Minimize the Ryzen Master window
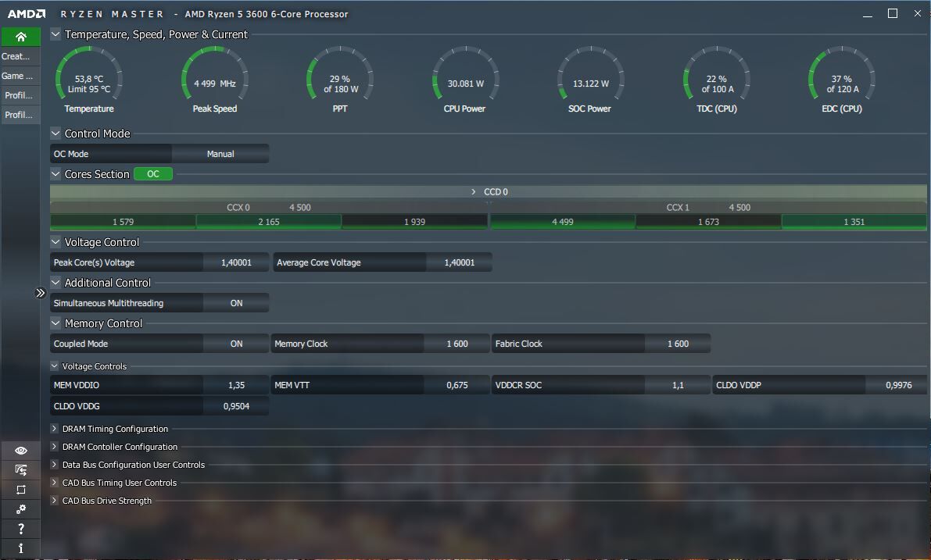931x560 pixels. (868, 13)
